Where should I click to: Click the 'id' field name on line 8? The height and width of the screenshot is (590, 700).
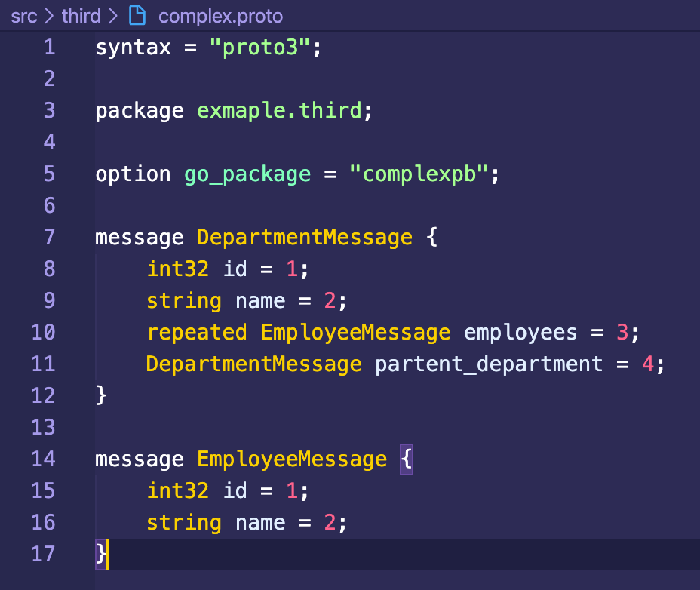(235, 269)
